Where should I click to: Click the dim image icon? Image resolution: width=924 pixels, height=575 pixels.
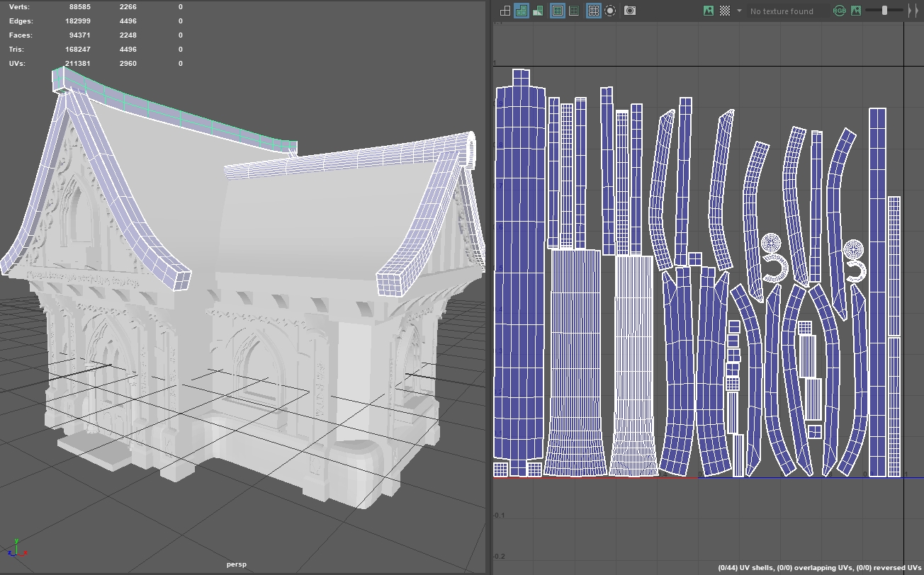coord(856,11)
